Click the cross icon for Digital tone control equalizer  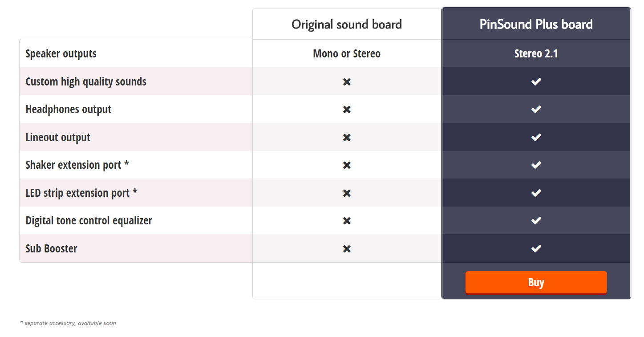coord(347,221)
